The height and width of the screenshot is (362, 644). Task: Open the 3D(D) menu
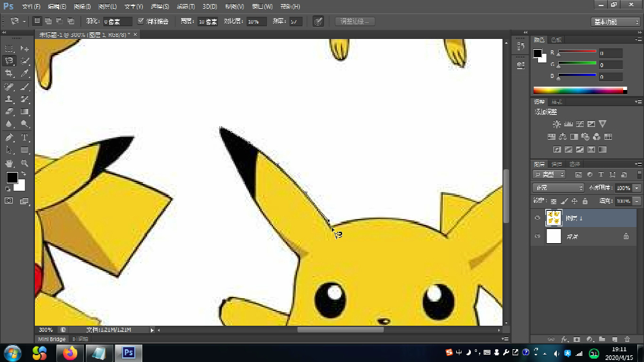(209, 6)
